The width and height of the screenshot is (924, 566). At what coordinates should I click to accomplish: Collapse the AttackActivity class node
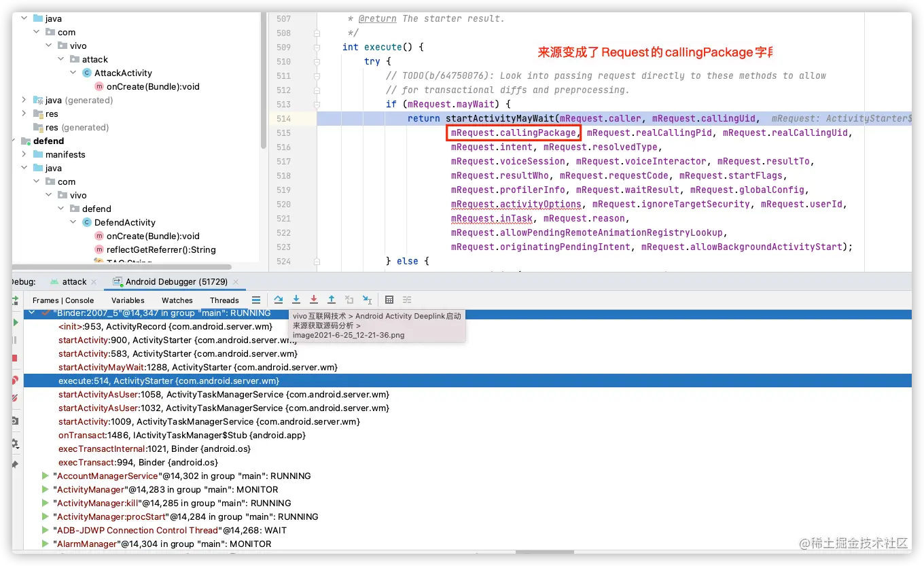[73, 73]
